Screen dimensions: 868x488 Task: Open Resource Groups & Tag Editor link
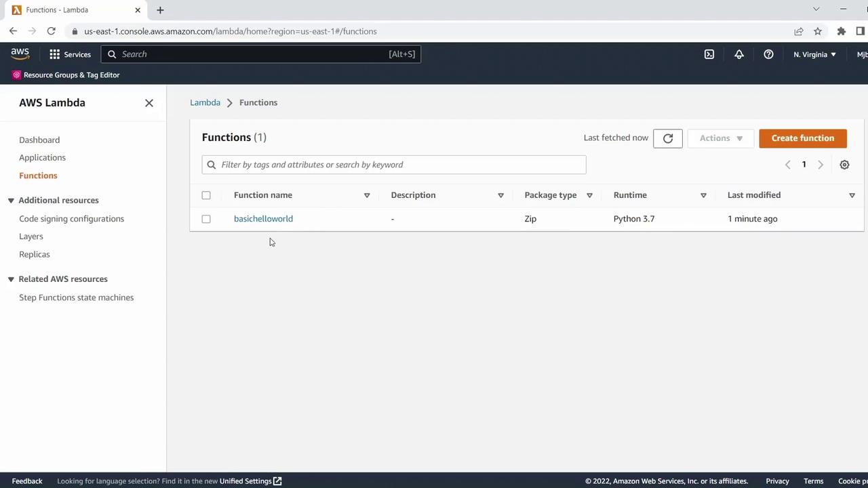(x=71, y=75)
